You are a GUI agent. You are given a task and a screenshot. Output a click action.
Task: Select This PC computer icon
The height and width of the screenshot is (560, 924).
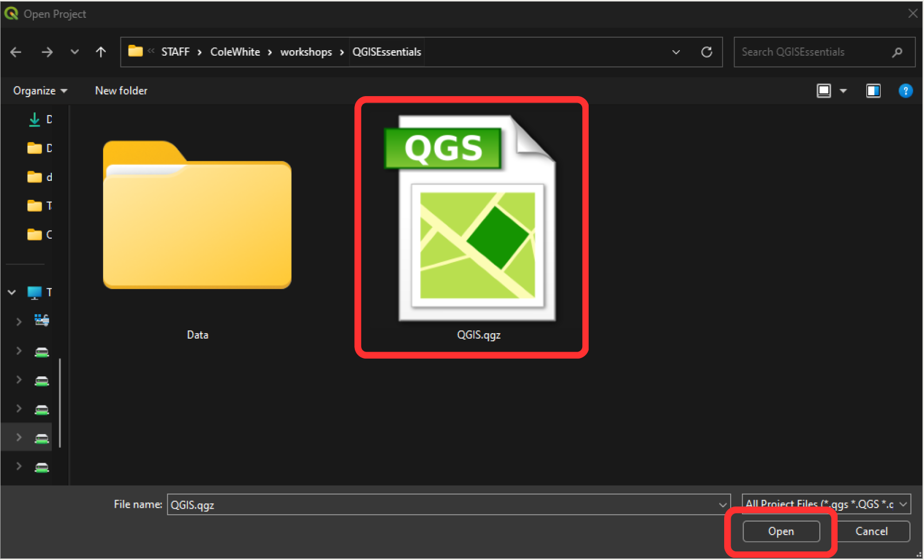tap(35, 292)
